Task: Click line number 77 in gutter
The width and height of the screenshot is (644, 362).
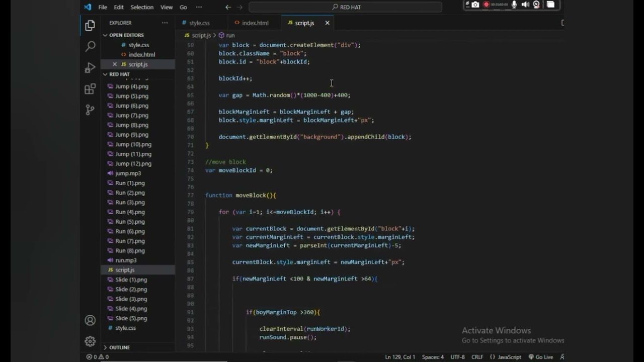Action: (190, 195)
